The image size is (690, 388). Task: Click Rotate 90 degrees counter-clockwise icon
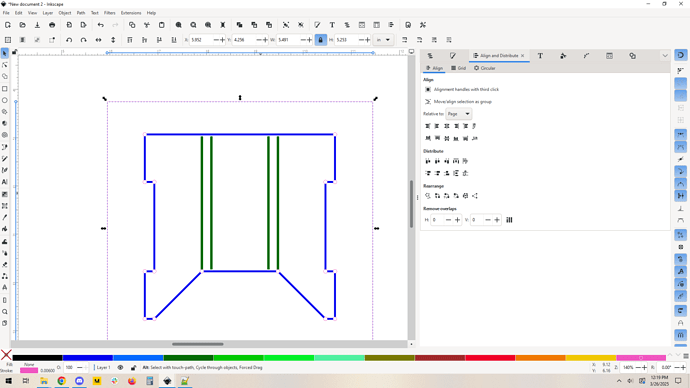[x=69, y=40]
